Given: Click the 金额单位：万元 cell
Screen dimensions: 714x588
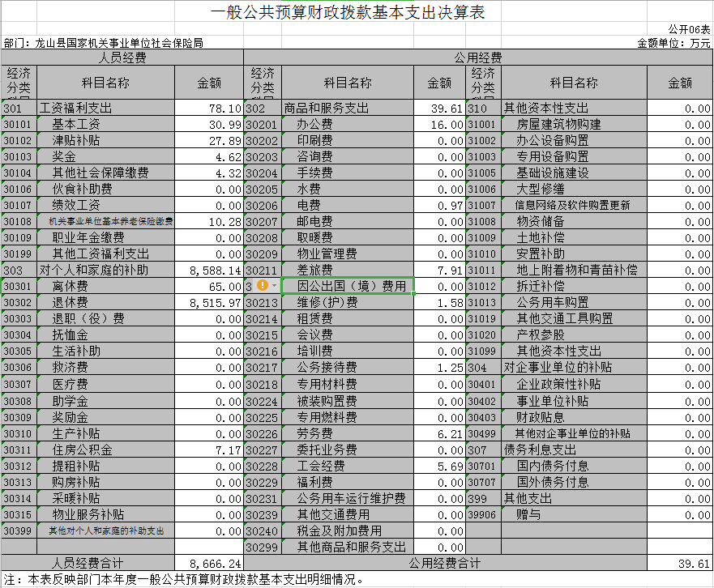Looking at the screenshot, I should click(x=673, y=43).
